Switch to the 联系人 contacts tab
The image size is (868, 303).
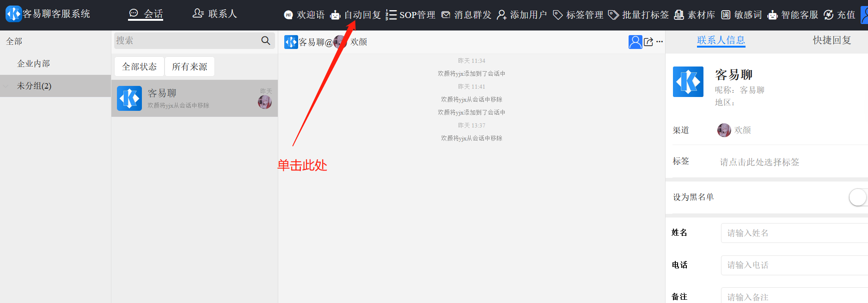click(x=214, y=14)
